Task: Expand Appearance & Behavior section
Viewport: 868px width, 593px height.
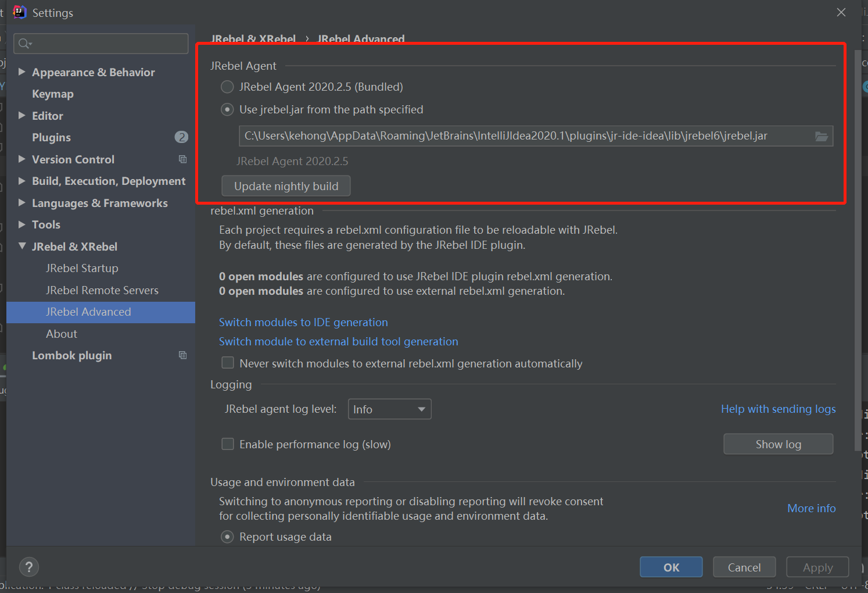Action: (x=21, y=72)
